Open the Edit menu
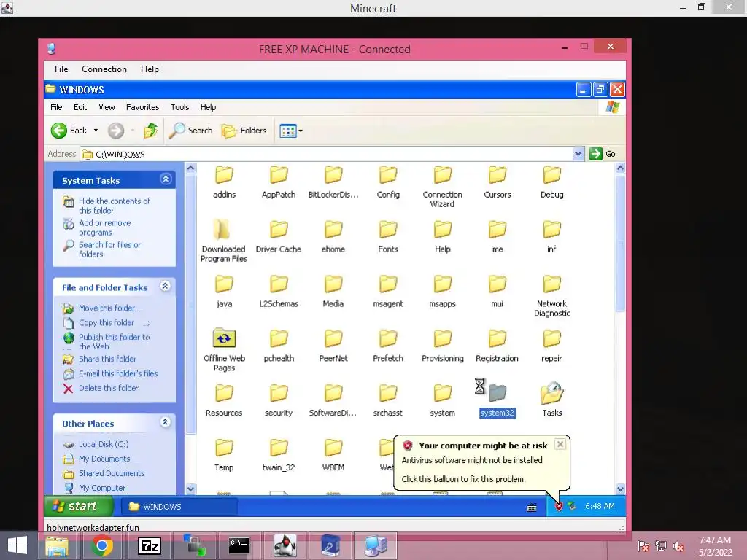 coord(80,107)
